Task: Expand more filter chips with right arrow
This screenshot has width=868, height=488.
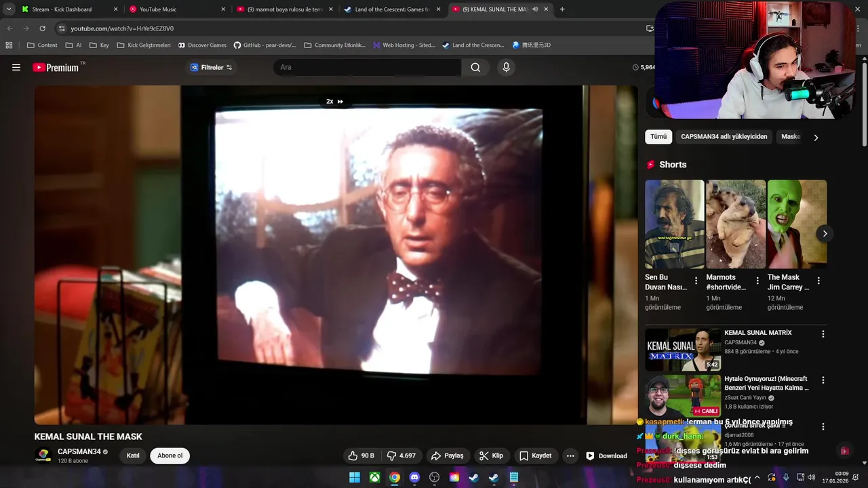Action: (816, 137)
